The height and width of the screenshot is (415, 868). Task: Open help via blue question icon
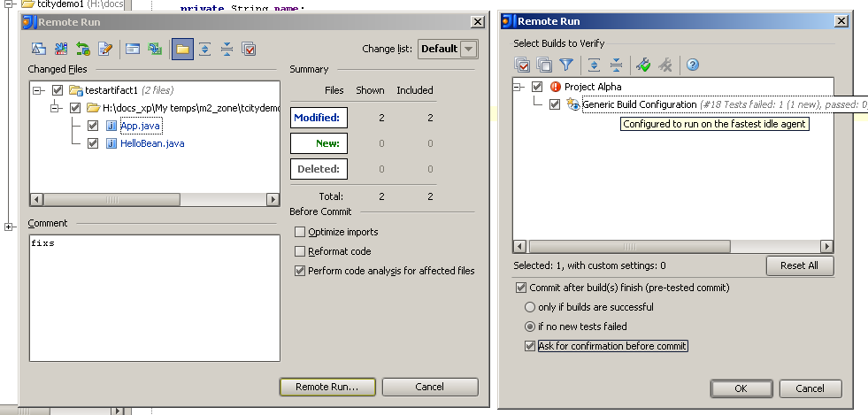click(x=693, y=65)
